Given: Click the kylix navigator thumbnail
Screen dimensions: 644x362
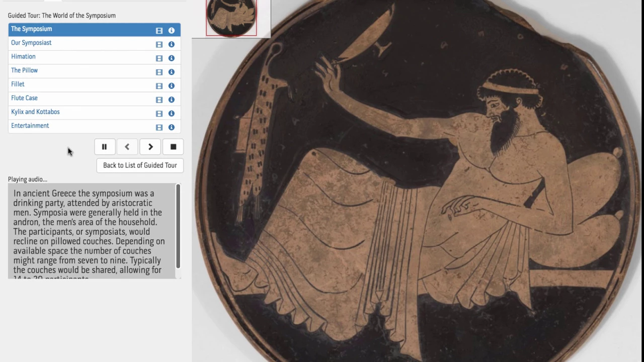Looking at the screenshot, I should point(231,18).
